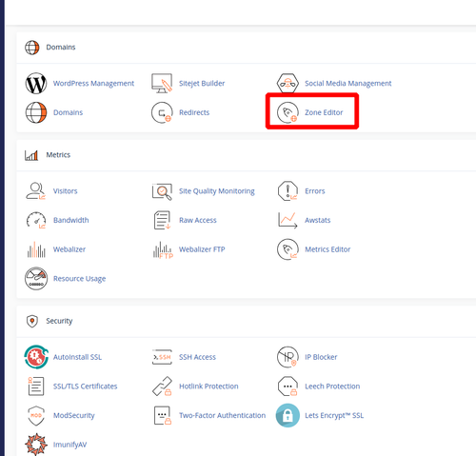
Task: Open the IP Blocker icon
Action: click(288, 357)
